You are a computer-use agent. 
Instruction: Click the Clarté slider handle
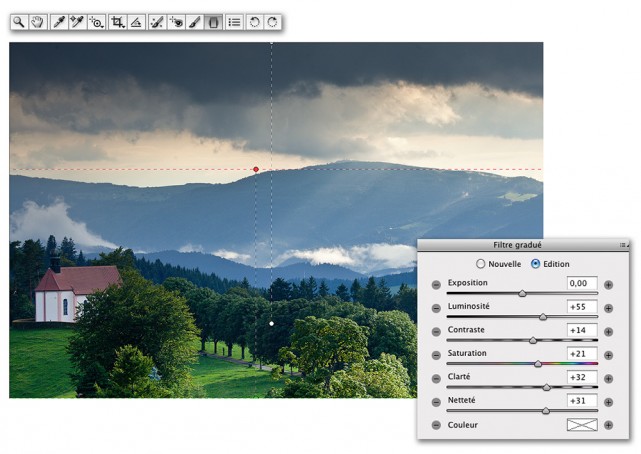pos(547,387)
